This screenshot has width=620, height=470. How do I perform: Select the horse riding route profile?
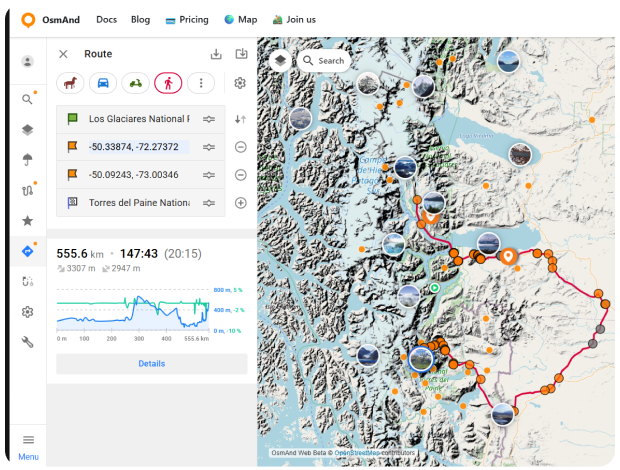[70, 84]
